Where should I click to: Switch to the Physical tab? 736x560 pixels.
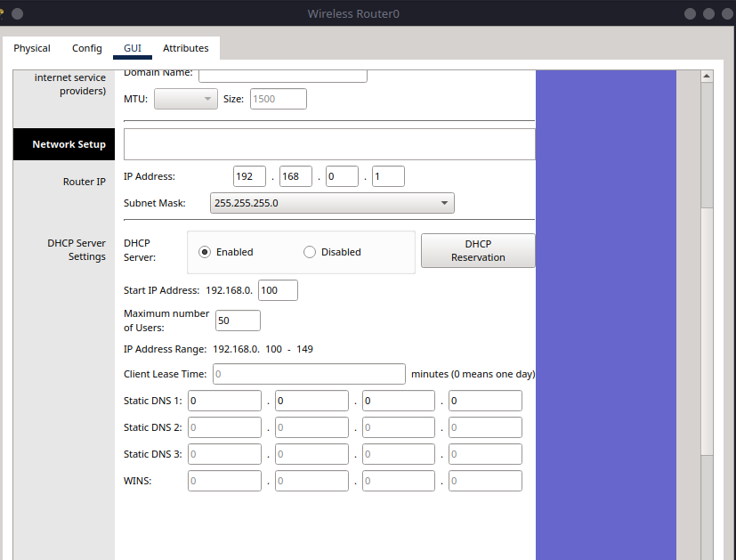click(x=32, y=48)
